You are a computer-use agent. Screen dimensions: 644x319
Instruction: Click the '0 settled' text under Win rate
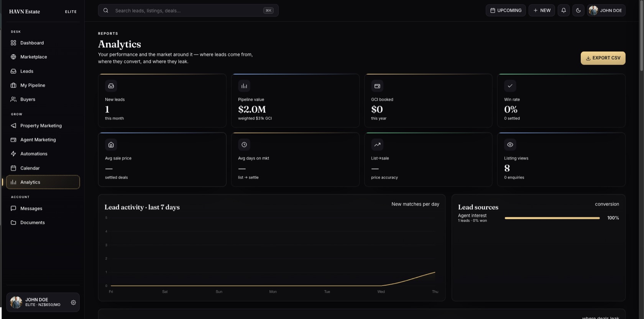pos(512,118)
